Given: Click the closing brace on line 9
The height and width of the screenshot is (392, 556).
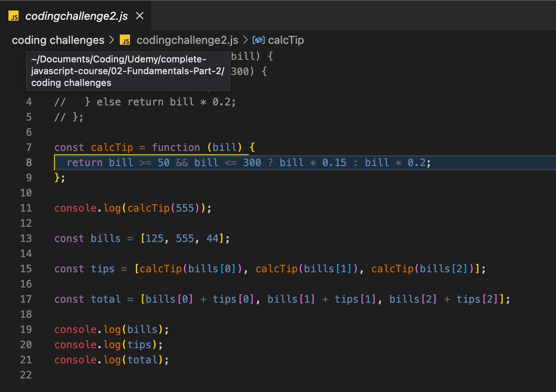Looking at the screenshot, I should (57, 178).
